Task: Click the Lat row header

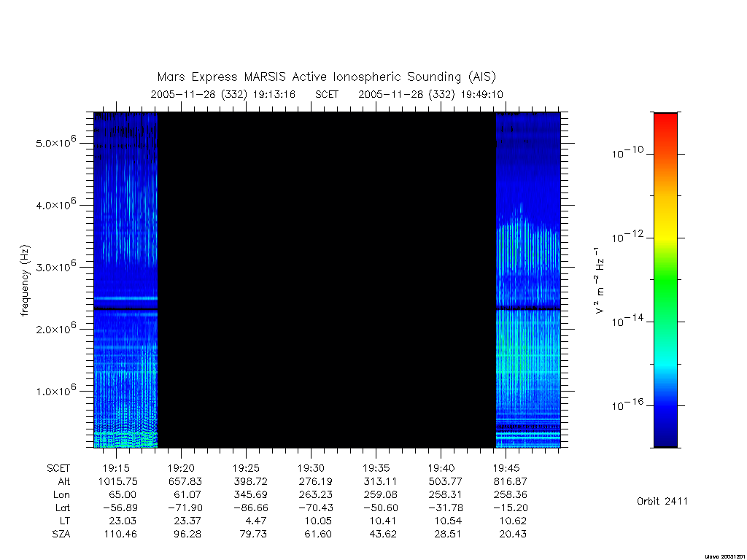Action: (x=63, y=507)
